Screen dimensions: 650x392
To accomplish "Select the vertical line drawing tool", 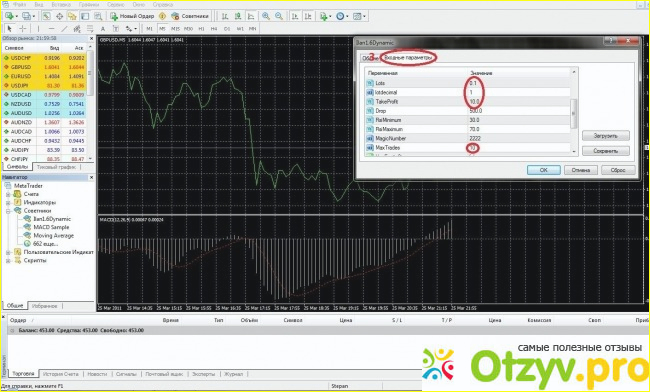I will point(39,29).
